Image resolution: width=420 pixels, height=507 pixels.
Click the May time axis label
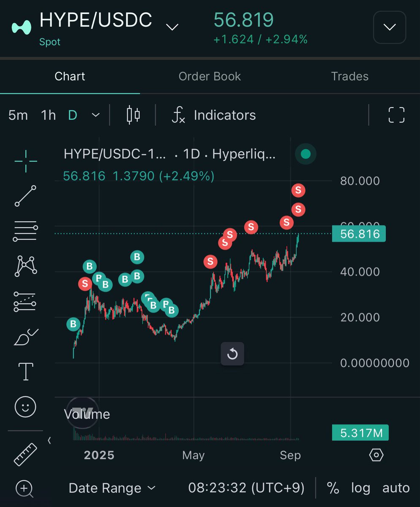[194, 455]
